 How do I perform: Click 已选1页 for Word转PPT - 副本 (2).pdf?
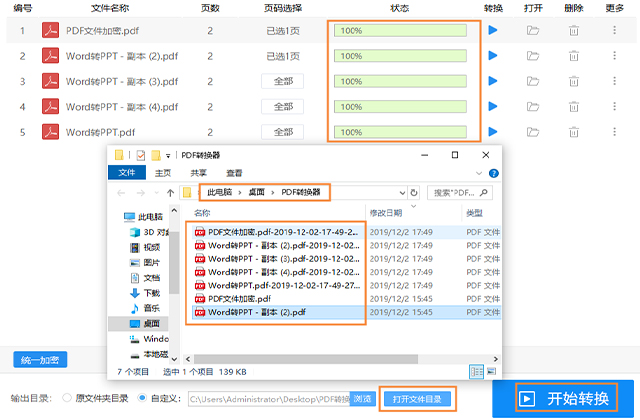coord(283,56)
